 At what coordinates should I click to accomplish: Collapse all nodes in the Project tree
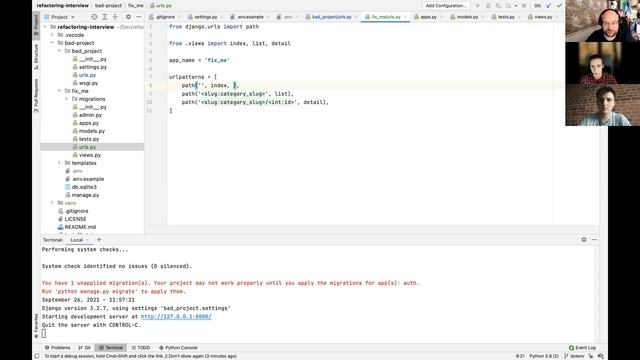tap(115, 17)
